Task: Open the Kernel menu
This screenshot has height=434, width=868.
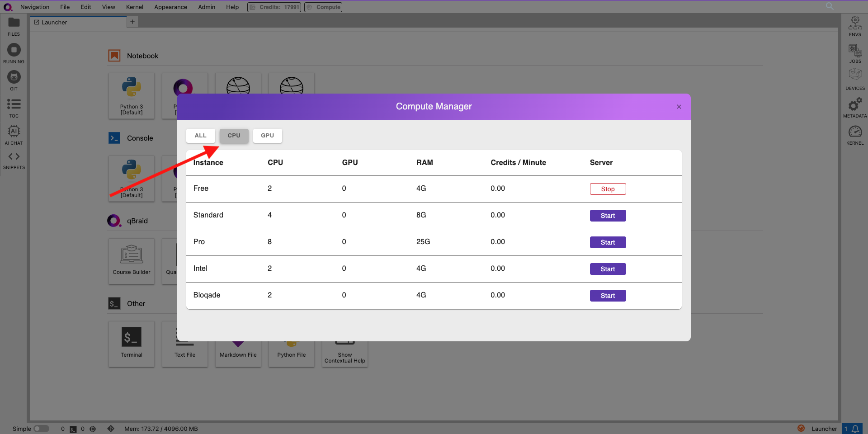Action: point(135,7)
